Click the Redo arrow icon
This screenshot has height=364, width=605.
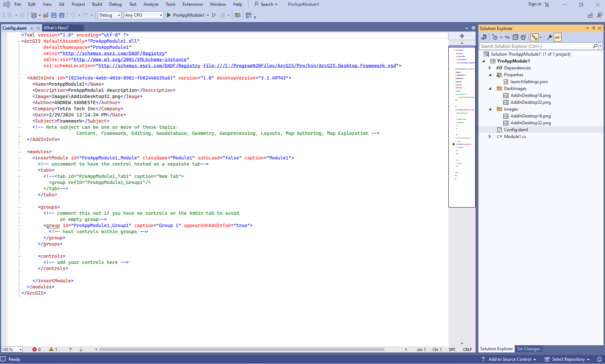[85, 15]
